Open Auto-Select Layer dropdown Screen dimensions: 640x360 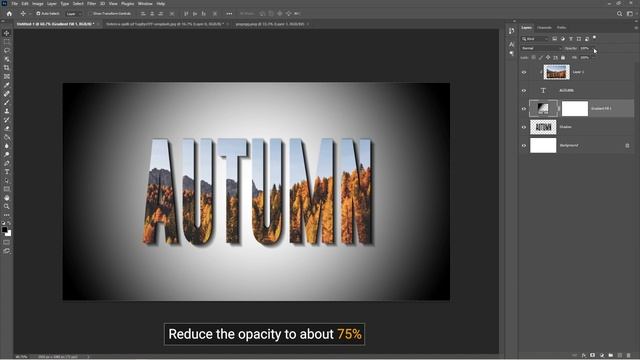[x=73, y=13]
